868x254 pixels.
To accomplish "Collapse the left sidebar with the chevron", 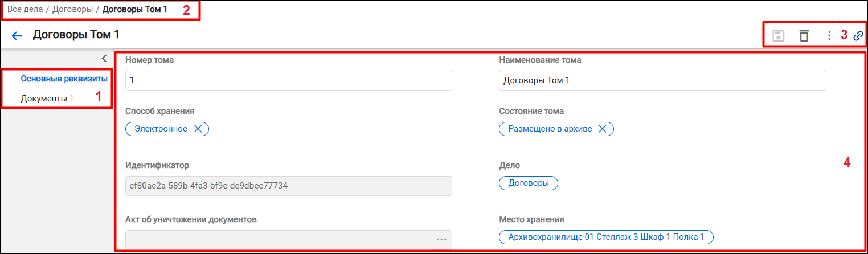I will point(104,58).
